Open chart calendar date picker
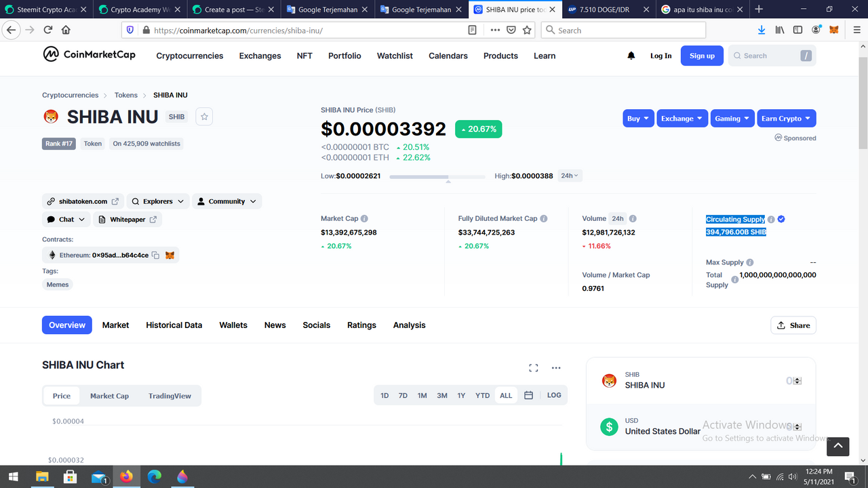 529,395
